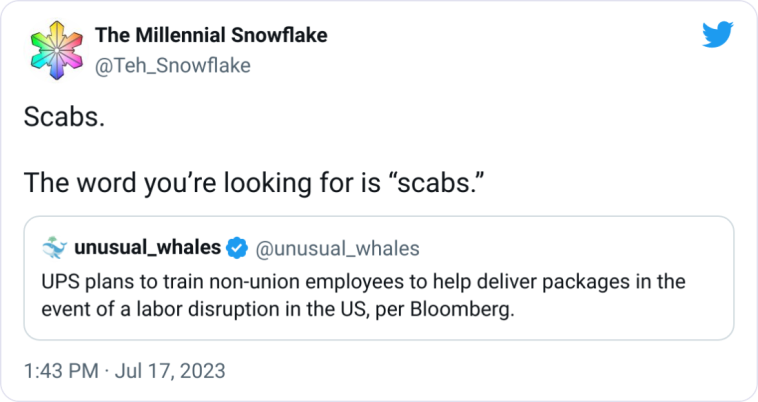Viewport: 758px width, 402px height.
Task: Click the Jul 17, 2023 date
Action: 170,371
